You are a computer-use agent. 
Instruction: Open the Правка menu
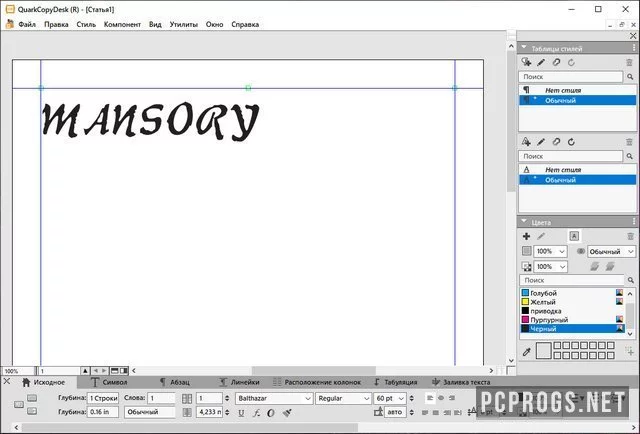coord(56,24)
